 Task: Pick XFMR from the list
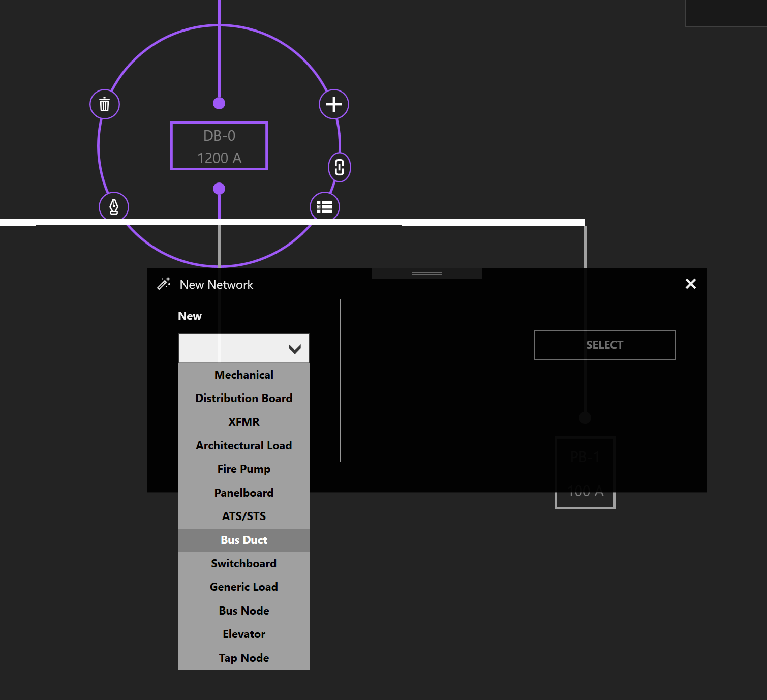[x=244, y=422]
